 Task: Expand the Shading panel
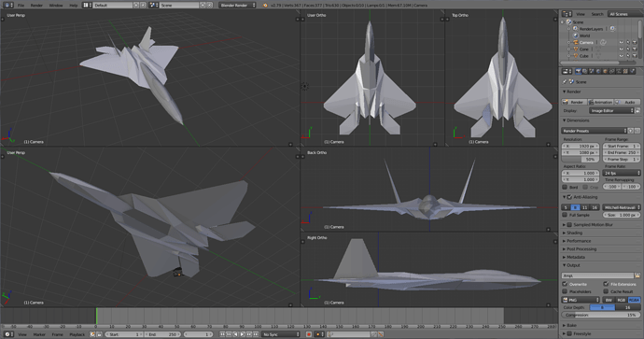[600, 233]
